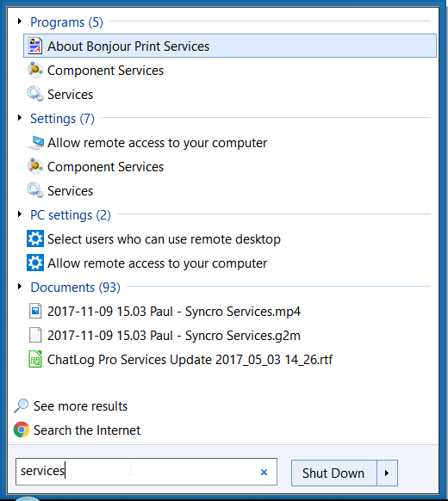448x501 pixels.
Task: Clear search box with X button
Action: 264,472
